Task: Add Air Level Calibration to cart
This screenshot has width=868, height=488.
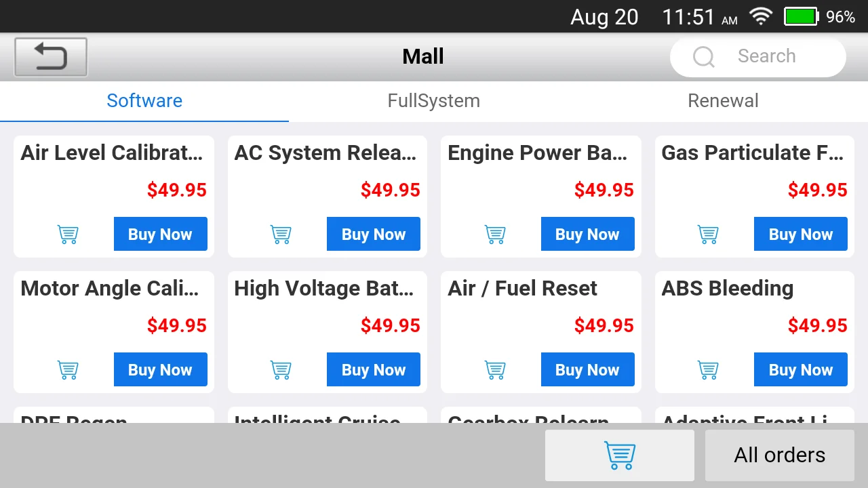Action: click(x=68, y=235)
